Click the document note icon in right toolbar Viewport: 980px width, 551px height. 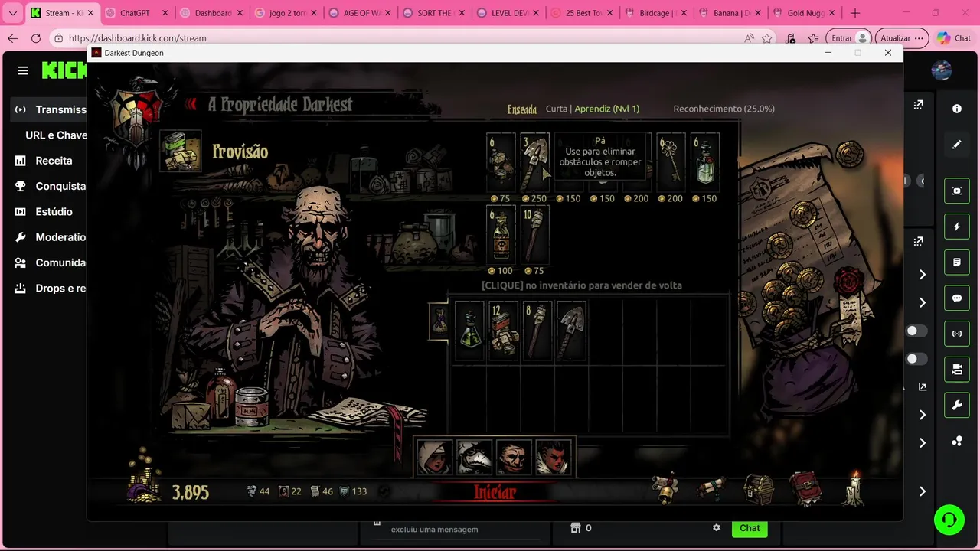click(957, 262)
